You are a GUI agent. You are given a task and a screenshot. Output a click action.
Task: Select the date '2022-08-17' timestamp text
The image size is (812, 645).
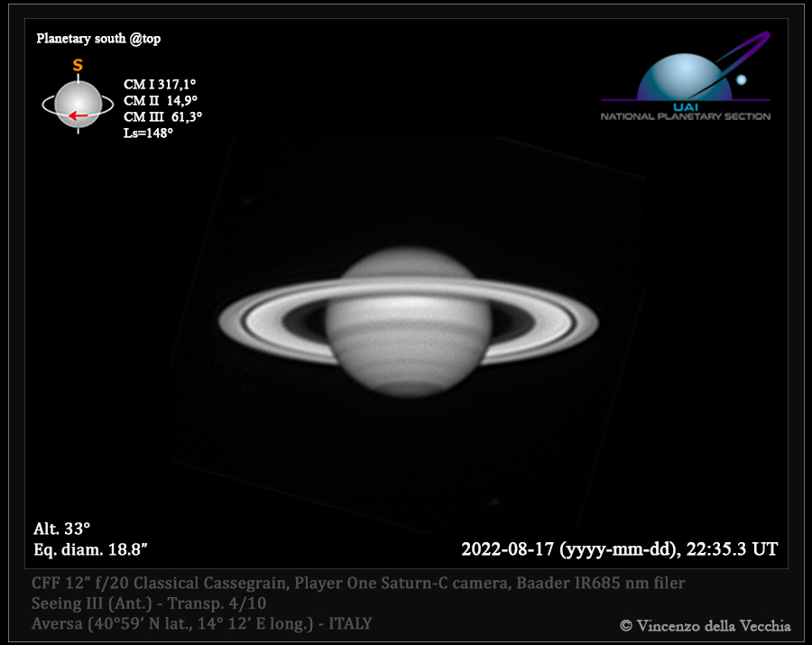(619, 549)
